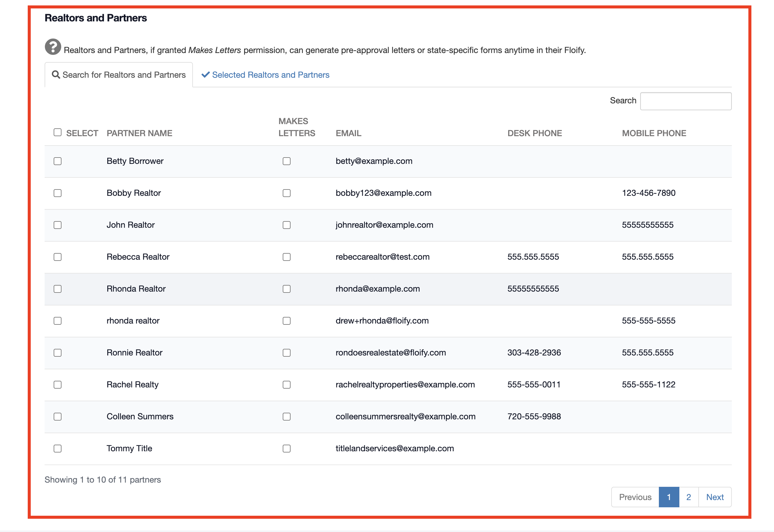Viewport: 774px width, 532px height.
Task: Check the Rhonda Realtor select box
Action: [58, 289]
